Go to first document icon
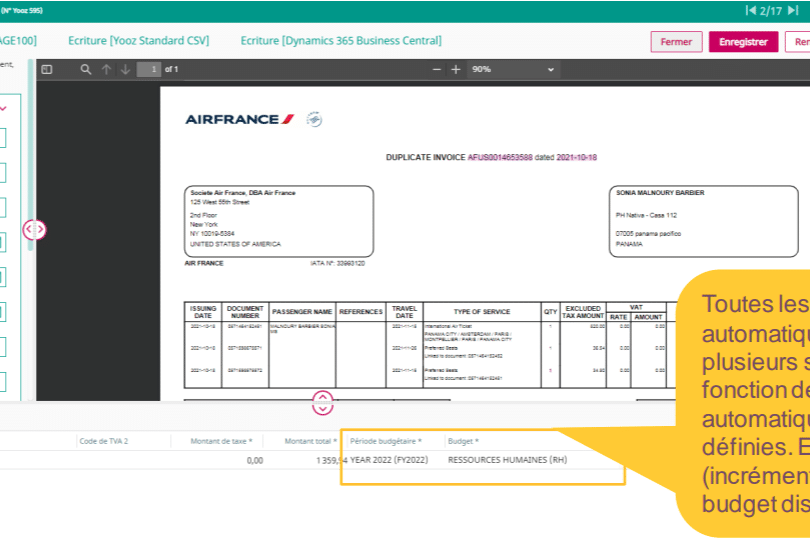Viewport: 810px width, 540px height. tap(751, 10)
